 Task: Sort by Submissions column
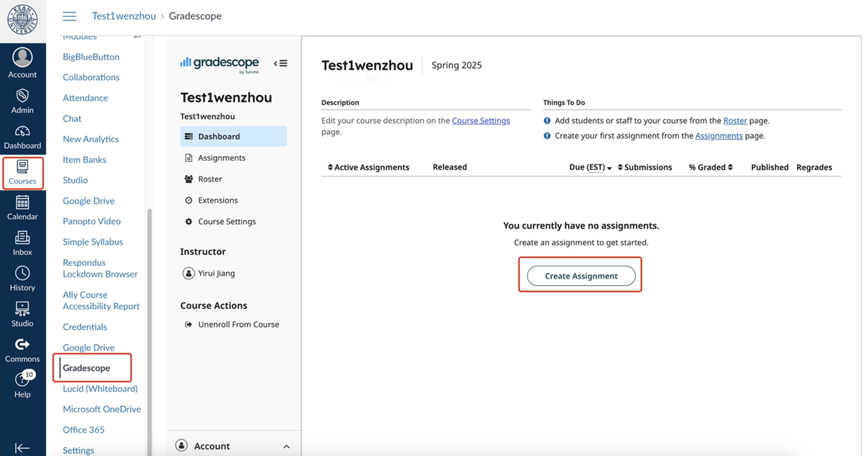644,167
